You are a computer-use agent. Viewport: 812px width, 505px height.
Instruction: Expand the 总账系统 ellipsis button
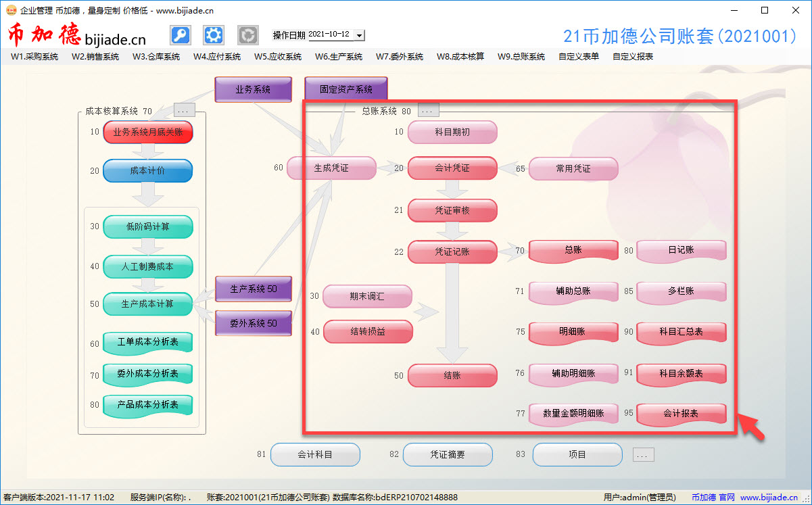[x=429, y=110]
